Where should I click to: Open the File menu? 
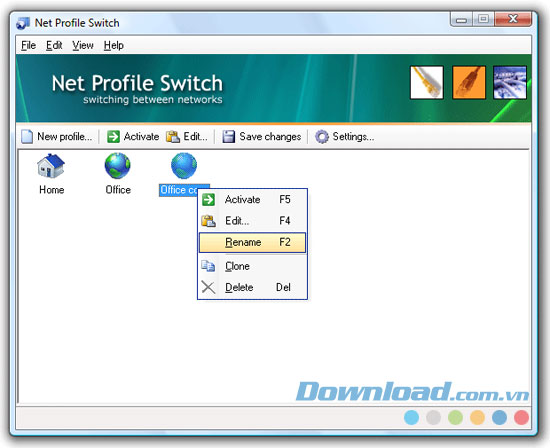pos(28,45)
